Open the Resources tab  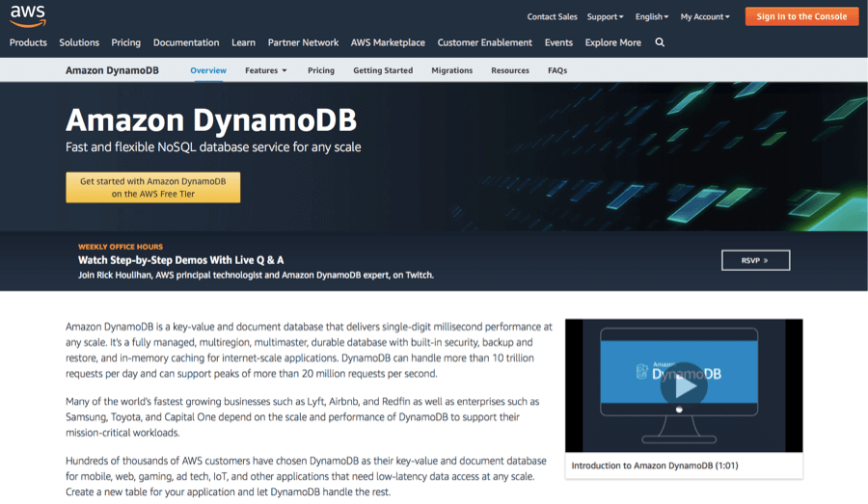pyautogui.click(x=510, y=70)
